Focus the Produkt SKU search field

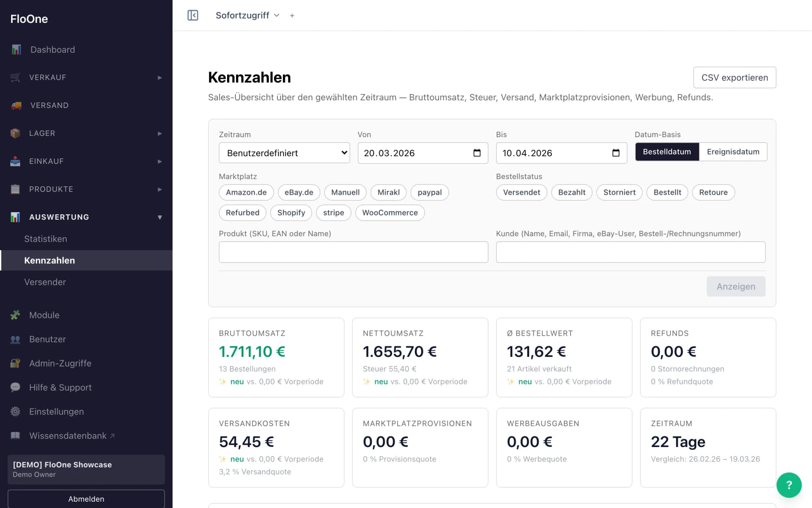coord(354,252)
